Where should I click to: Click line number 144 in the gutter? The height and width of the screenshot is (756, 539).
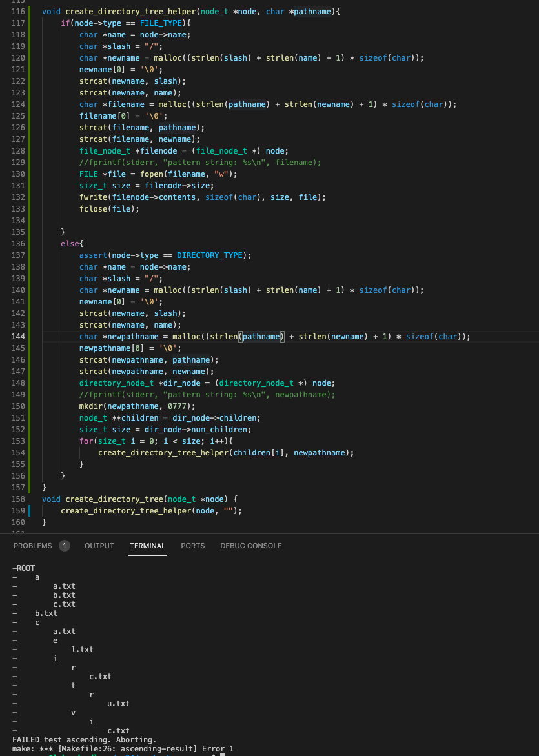click(x=18, y=337)
